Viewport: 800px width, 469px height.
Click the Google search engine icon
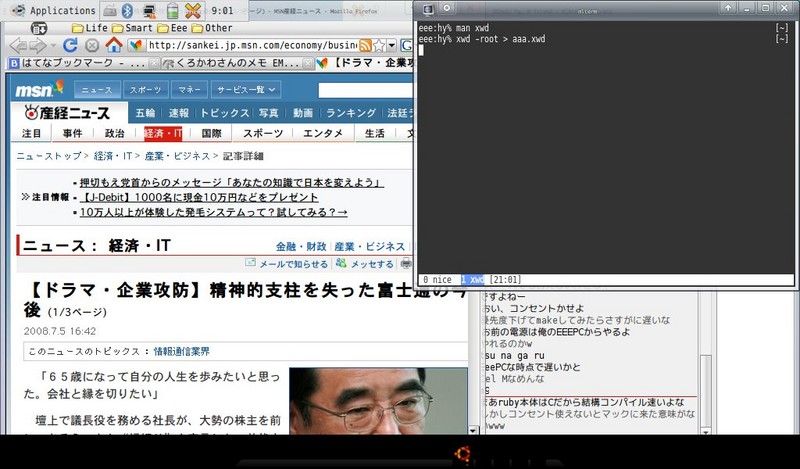click(x=406, y=46)
